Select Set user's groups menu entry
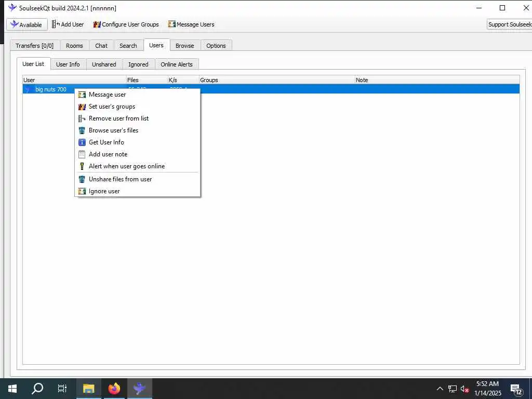The width and height of the screenshot is (532, 399). coord(137,107)
